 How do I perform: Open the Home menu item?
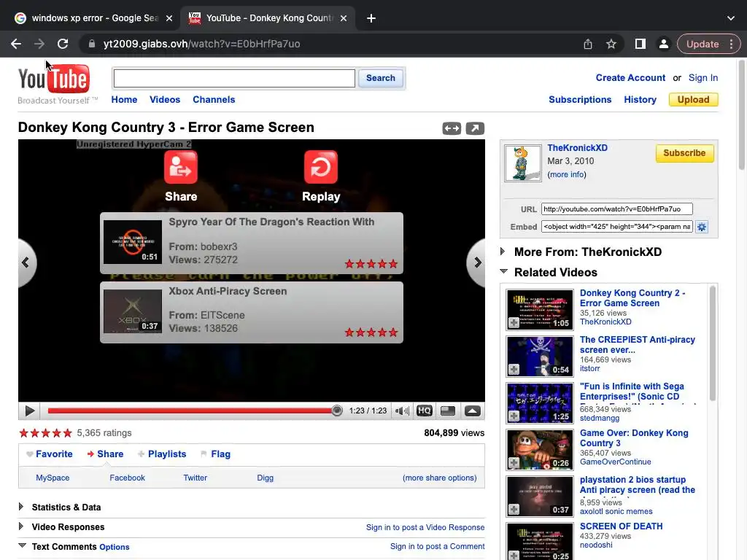pos(124,99)
